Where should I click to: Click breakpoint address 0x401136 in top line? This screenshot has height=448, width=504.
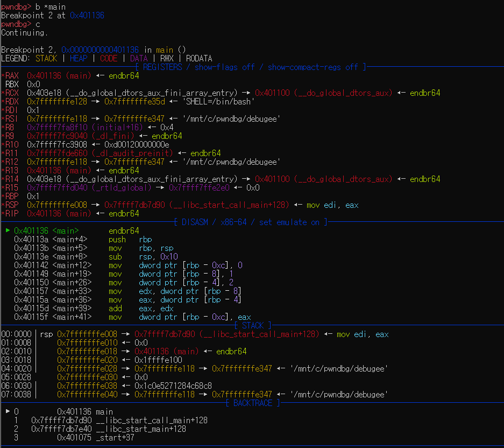[x=87, y=16]
